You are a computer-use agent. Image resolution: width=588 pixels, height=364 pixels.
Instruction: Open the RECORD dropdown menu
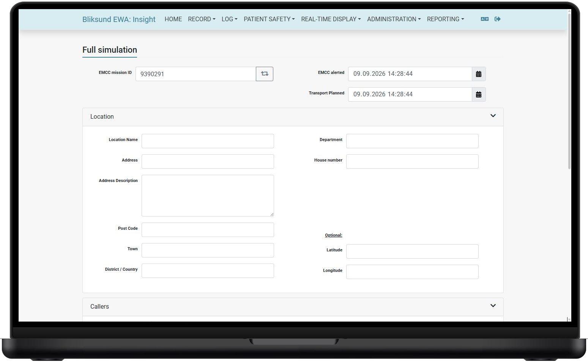(202, 19)
